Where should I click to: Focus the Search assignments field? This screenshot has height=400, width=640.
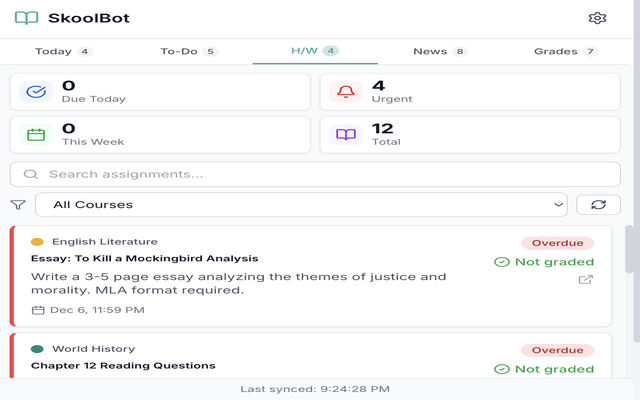(315, 174)
